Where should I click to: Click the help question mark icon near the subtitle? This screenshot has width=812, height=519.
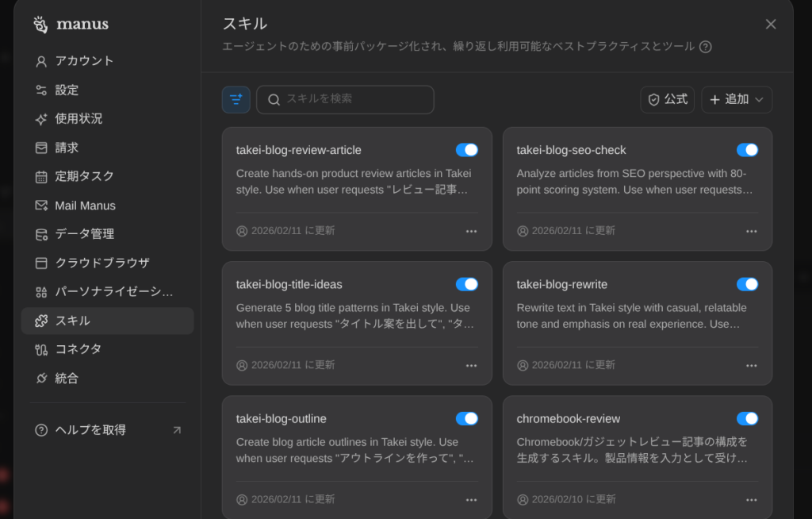coord(705,47)
